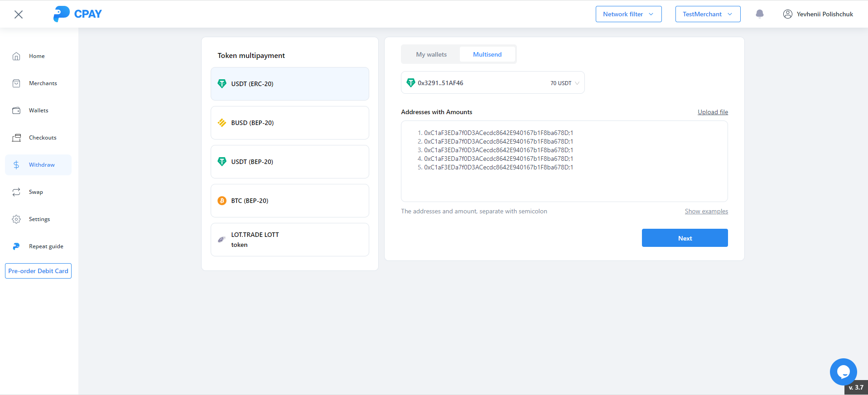Click the notification bell icon

tap(760, 14)
